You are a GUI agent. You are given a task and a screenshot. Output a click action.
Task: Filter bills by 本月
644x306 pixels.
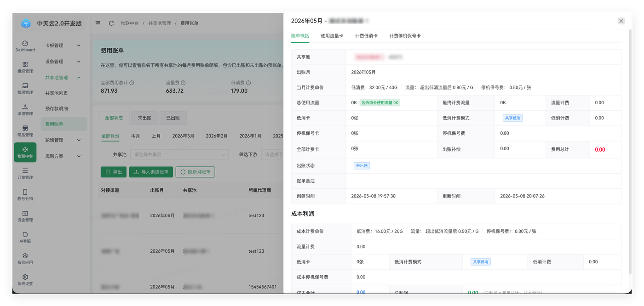pos(135,136)
